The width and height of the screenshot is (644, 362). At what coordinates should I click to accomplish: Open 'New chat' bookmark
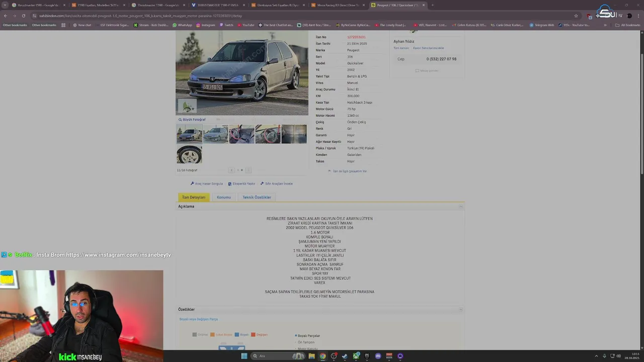(x=82, y=25)
